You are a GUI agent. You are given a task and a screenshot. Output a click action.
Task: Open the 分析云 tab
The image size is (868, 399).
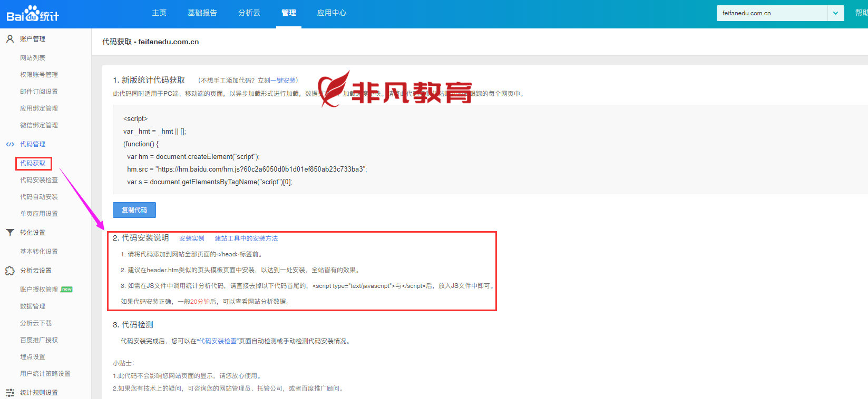click(x=249, y=13)
